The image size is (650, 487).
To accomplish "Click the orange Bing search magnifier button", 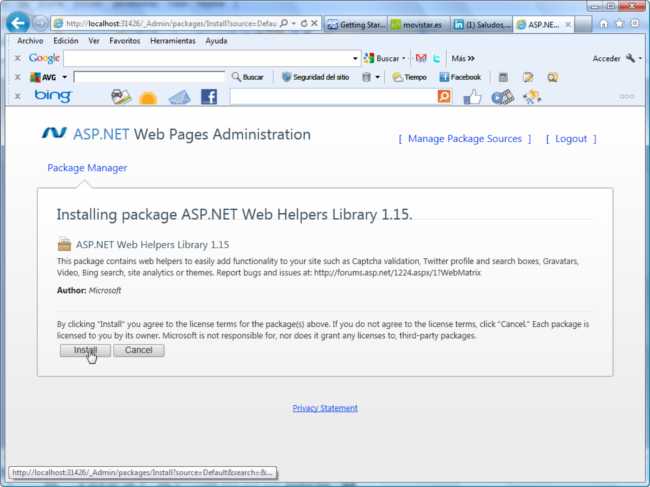I will click(x=444, y=96).
